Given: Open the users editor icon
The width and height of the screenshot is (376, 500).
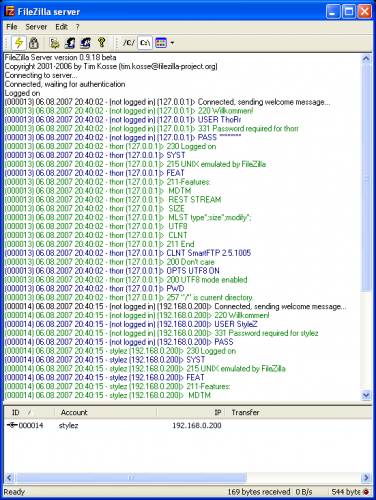Looking at the screenshot, I should coord(70,43).
